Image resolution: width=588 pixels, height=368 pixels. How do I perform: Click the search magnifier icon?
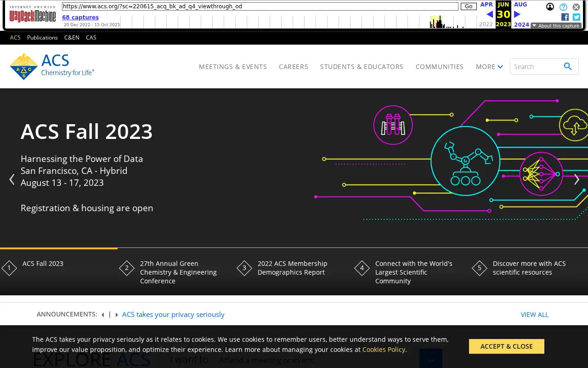(x=568, y=67)
